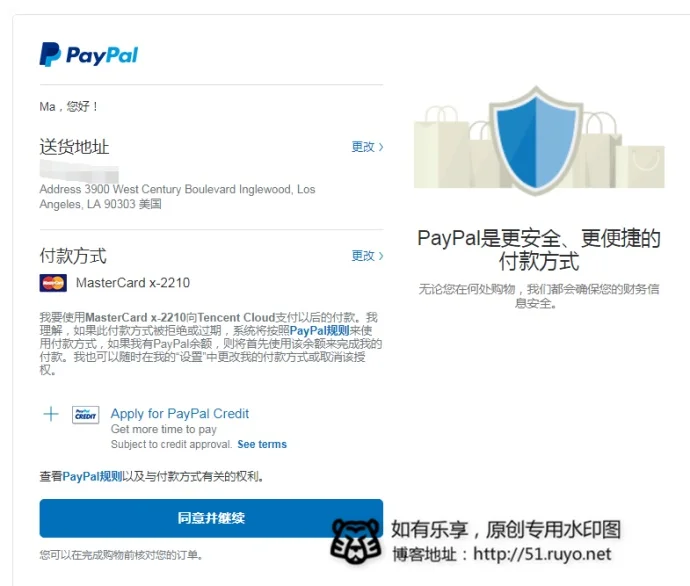Viewport: 690px width, 586px height.
Task: Click the 付款方式 heading on the left
Action: point(73,256)
